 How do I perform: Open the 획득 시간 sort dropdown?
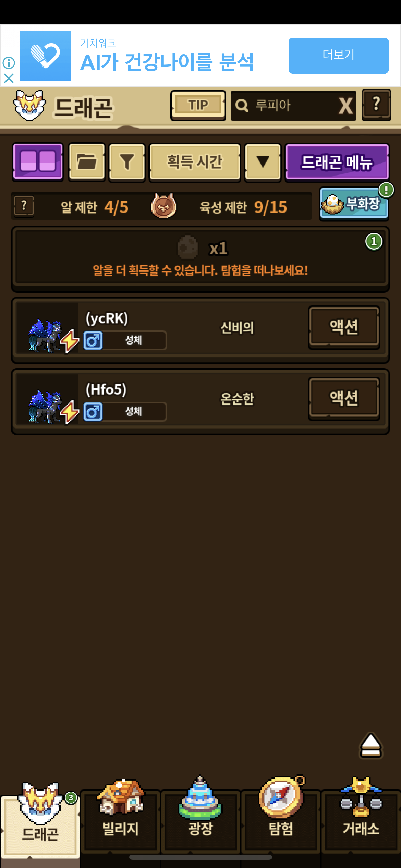(x=195, y=162)
